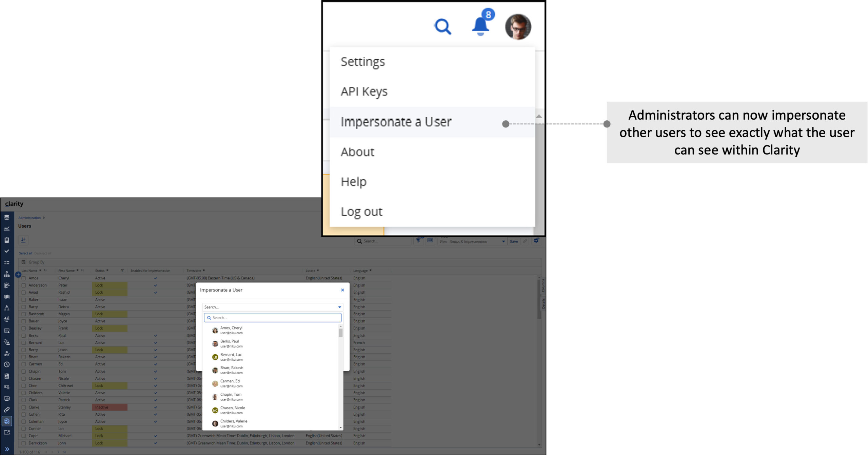Open the highlighted administration gear-user sidebar icon
868x456 pixels.
point(6,421)
